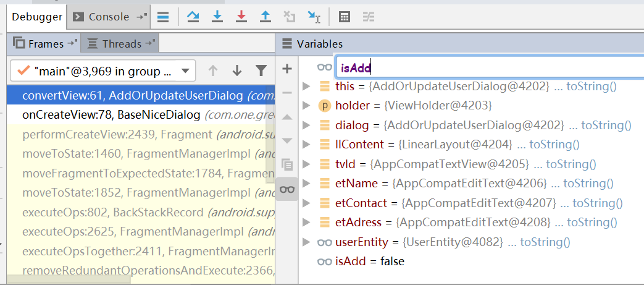644x285 pixels.
Task: Click toString() link for llContent
Action: click(x=554, y=144)
